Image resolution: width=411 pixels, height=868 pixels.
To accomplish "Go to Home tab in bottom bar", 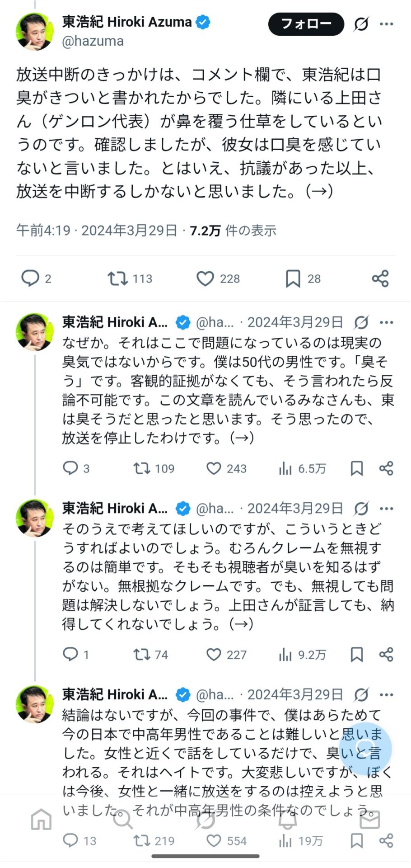I will pos(41,819).
